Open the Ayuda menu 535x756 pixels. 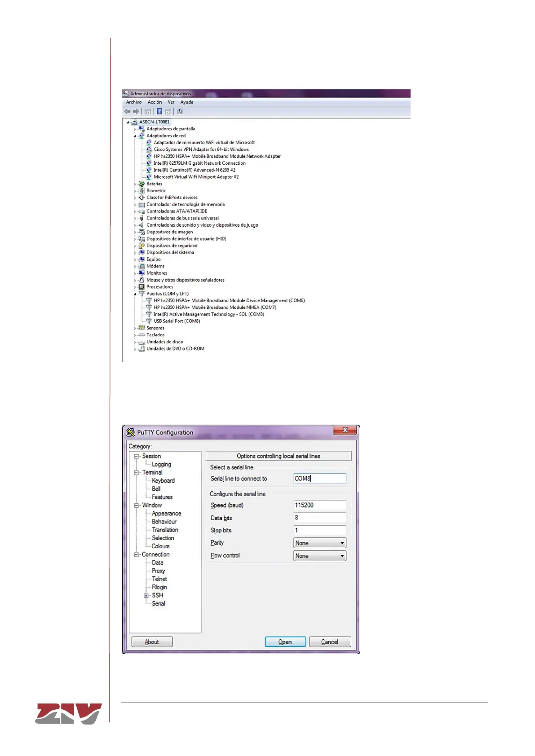pyautogui.click(x=187, y=102)
